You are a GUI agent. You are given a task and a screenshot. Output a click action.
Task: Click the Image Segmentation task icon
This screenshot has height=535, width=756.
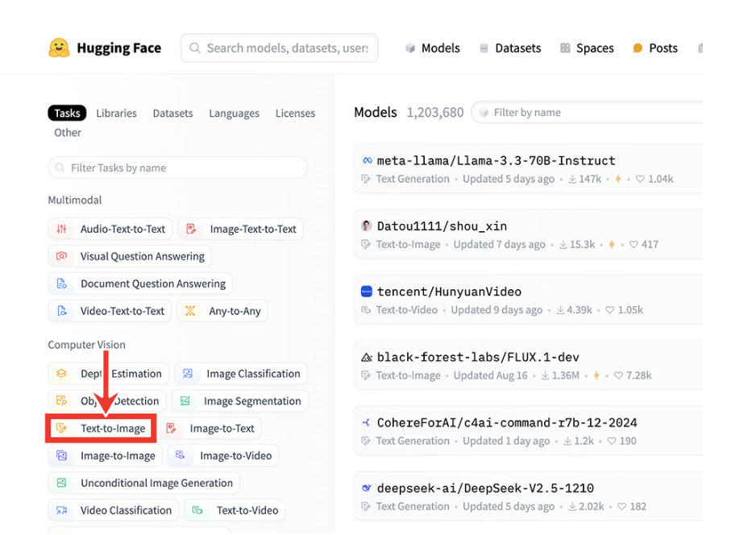(x=185, y=401)
